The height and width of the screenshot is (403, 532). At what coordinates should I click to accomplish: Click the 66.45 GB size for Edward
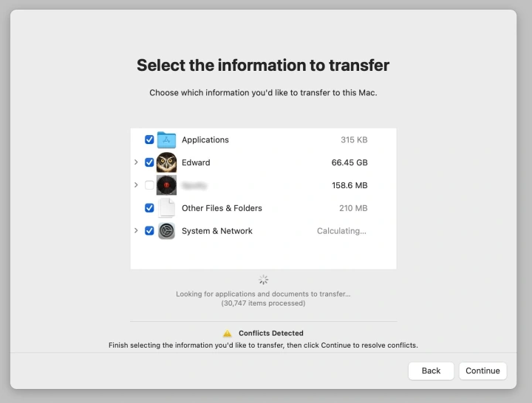pos(349,162)
